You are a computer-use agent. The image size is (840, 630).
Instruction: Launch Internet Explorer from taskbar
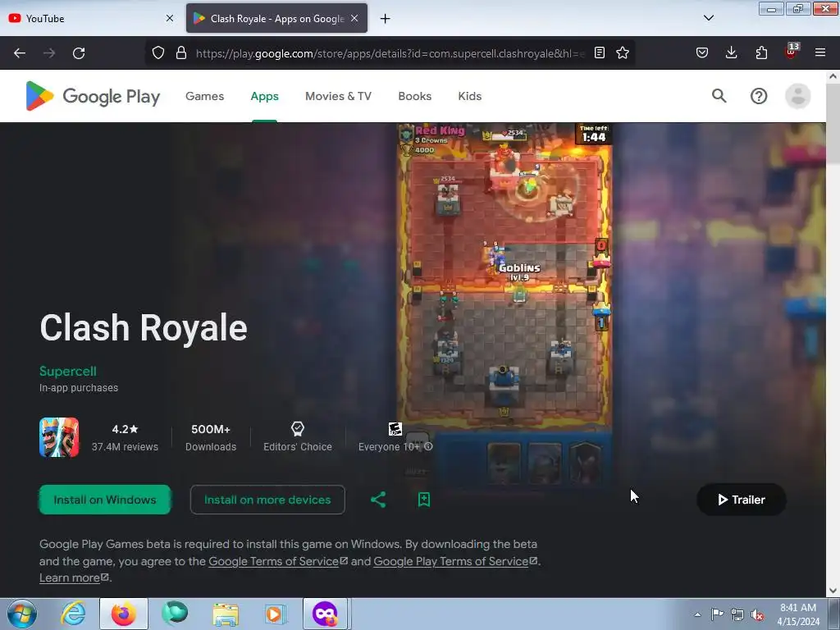pyautogui.click(x=73, y=614)
